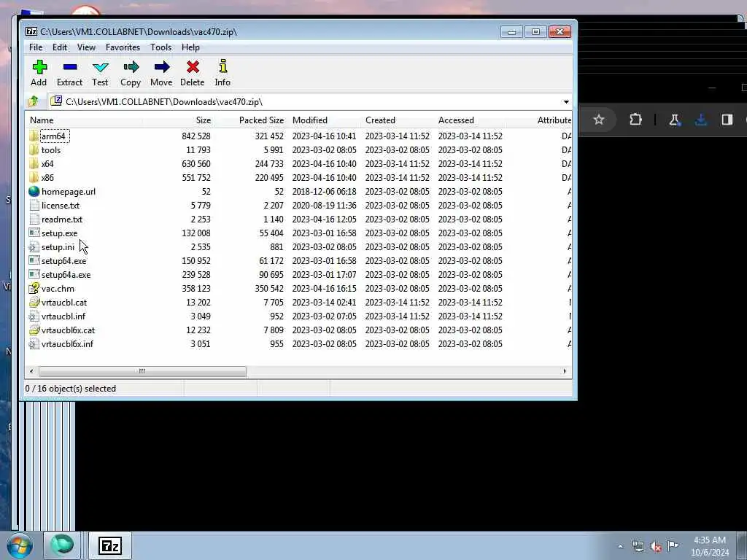Screen dimensions: 747x560
Task: Open the Help menu
Action: pos(190,47)
